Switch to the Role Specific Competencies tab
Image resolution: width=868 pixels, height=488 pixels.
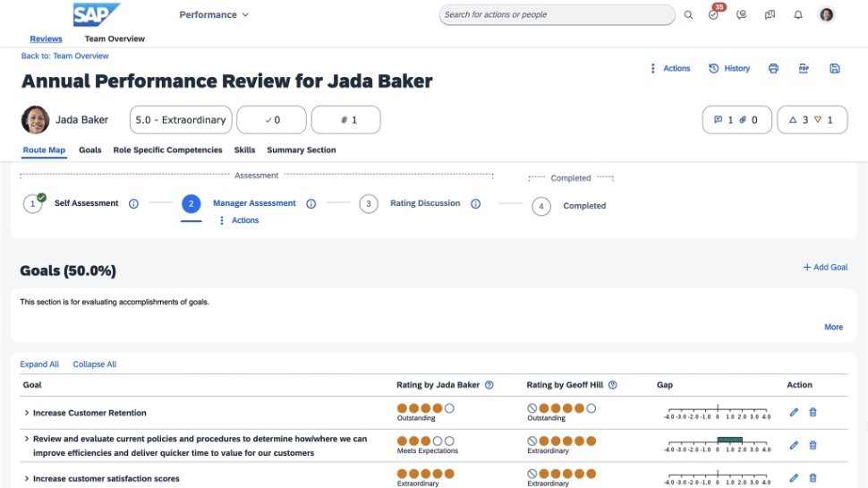click(x=167, y=150)
